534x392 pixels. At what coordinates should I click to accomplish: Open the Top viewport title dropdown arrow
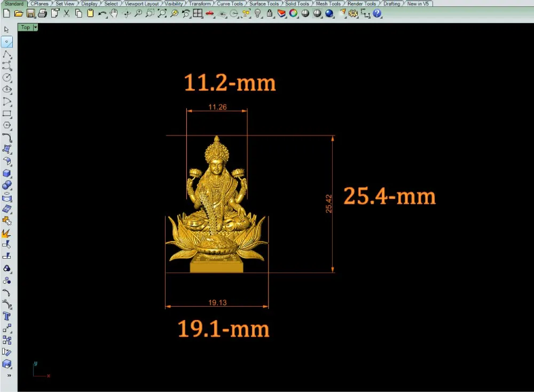pyautogui.click(x=35, y=27)
